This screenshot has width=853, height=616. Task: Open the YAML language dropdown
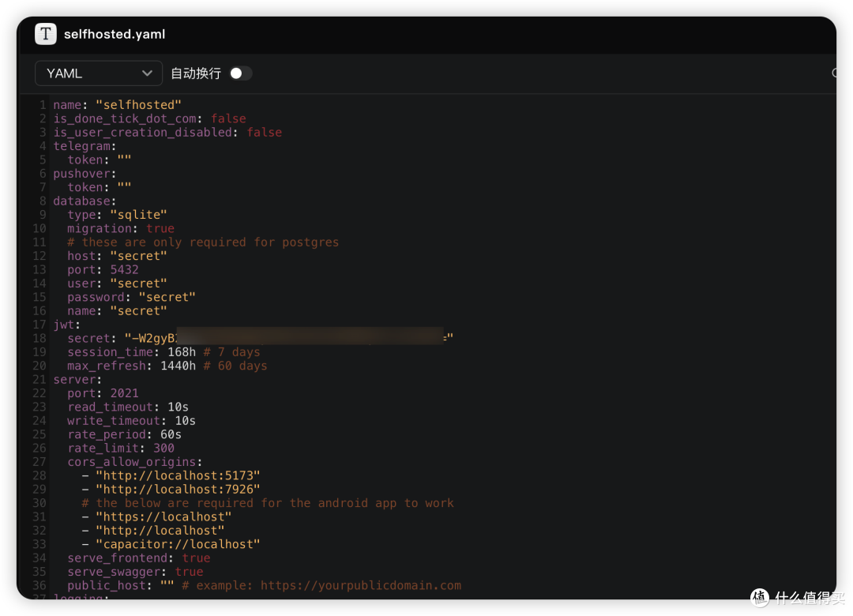pos(99,73)
